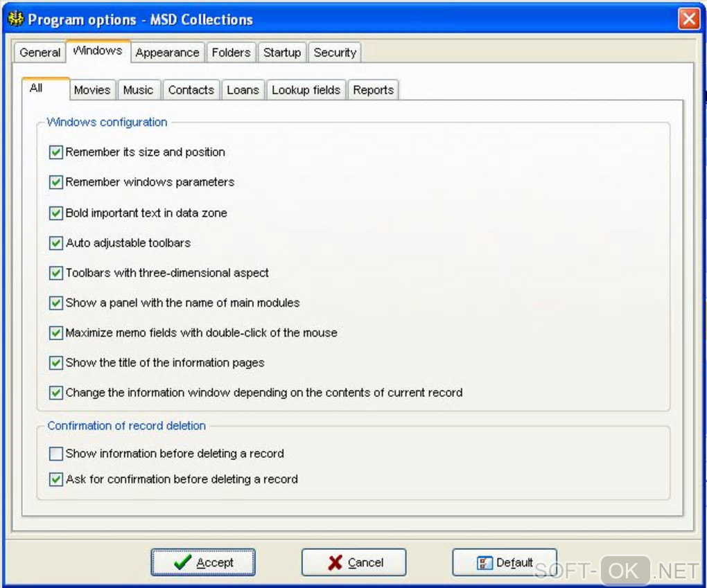Disable Bold important text in data zone

pos(56,213)
